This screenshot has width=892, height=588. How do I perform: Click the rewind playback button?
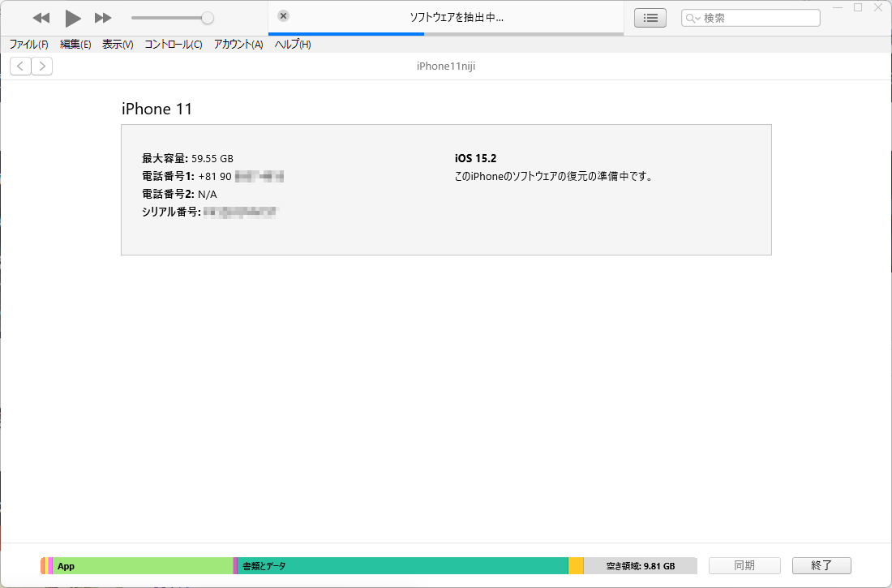tap(41, 18)
